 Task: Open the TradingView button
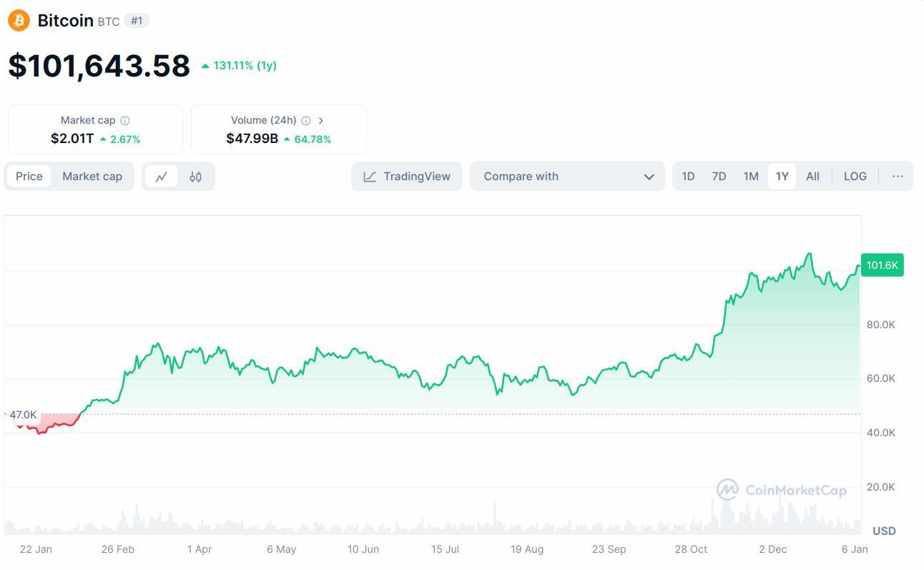(x=406, y=176)
